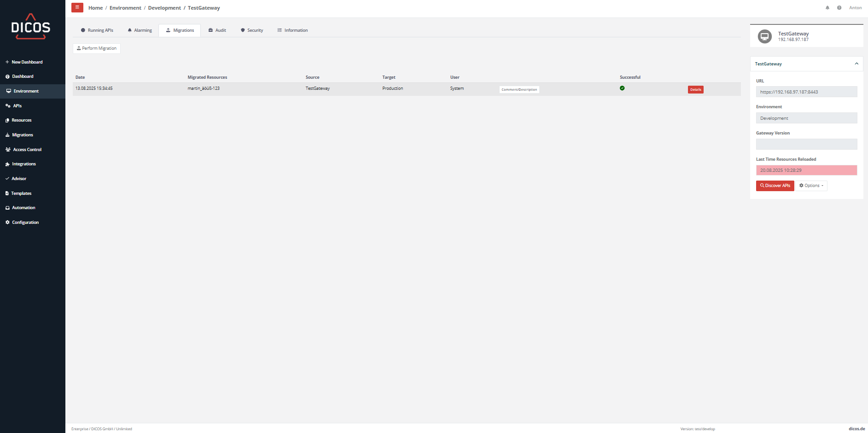Open the Options dropdown
The width and height of the screenshot is (868, 433).
coord(811,186)
